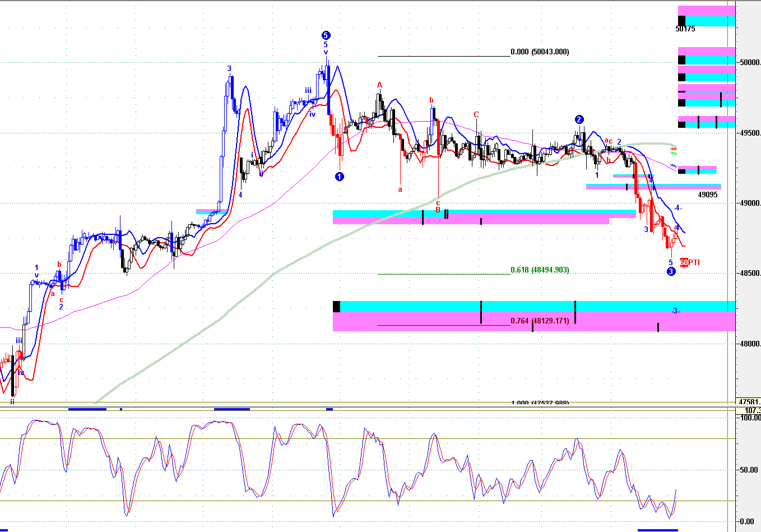Select the 0.618 (48494.903) Fibonacci level label
Viewport: 761px width, 532px height.
pyautogui.click(x=540, y=270)
